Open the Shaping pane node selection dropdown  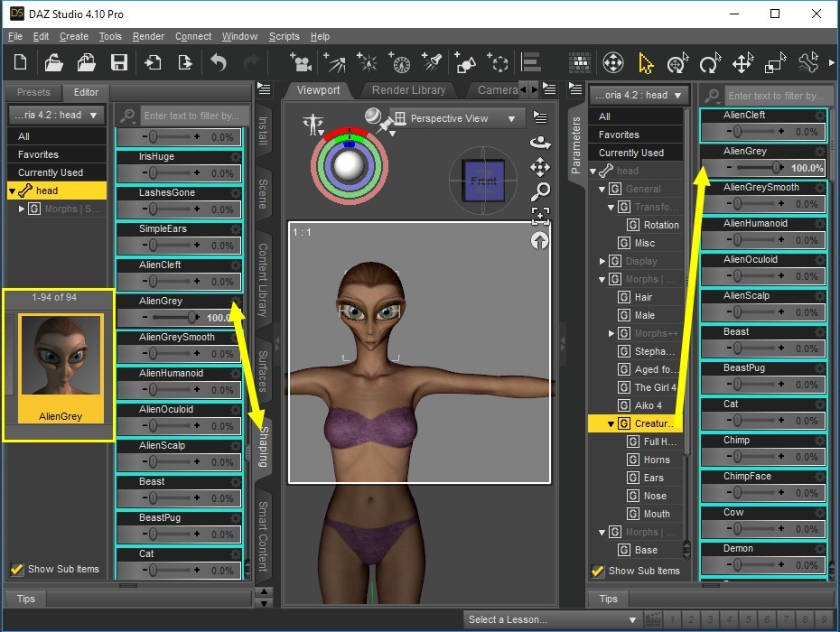click(x=56, y=116)
